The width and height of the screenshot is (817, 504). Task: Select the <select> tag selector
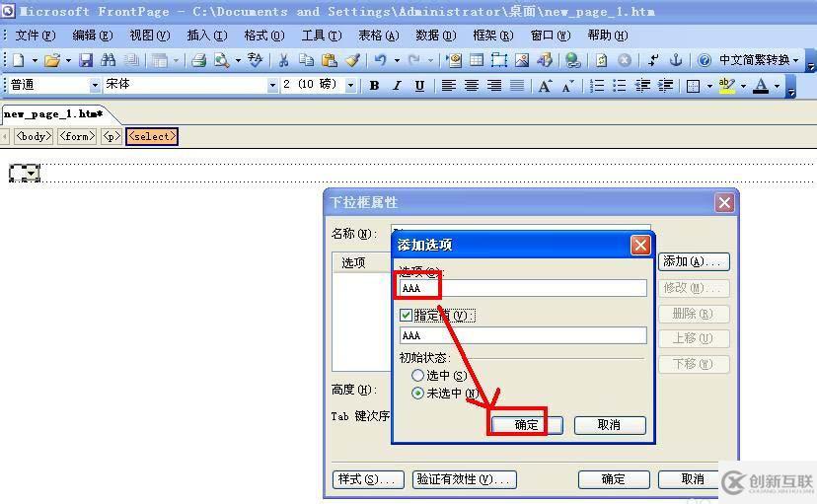coord(152,136)
